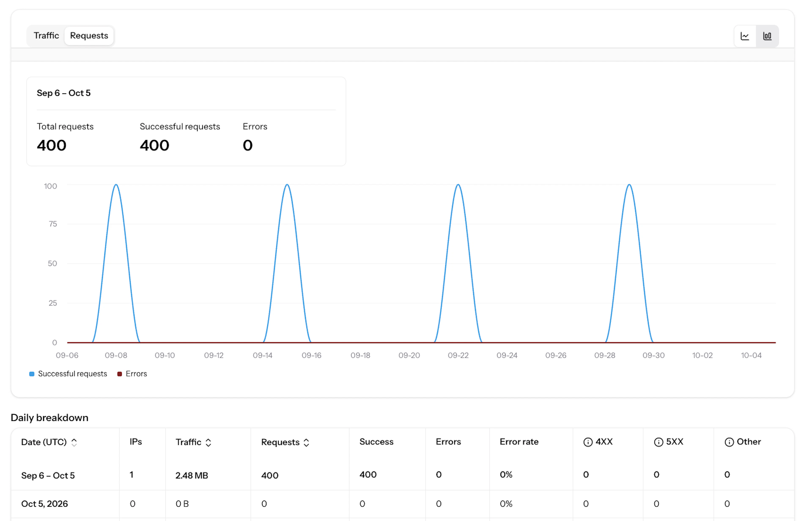The height and width of the screenshot is (521, 812).
Task: Select the Requests tab
Action: pos(89,36)
